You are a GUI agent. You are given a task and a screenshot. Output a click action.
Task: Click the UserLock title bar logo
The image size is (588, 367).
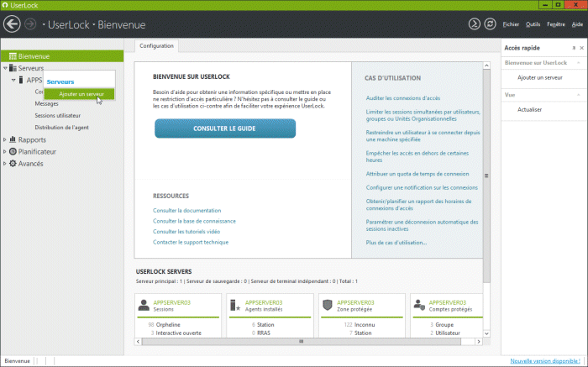(x=5, y=5)
